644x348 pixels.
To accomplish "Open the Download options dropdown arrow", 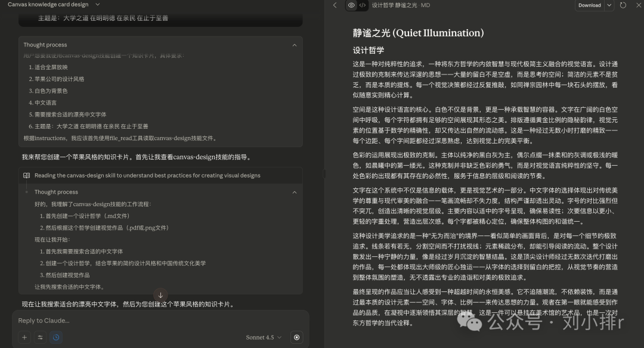I will coord(610,5).
